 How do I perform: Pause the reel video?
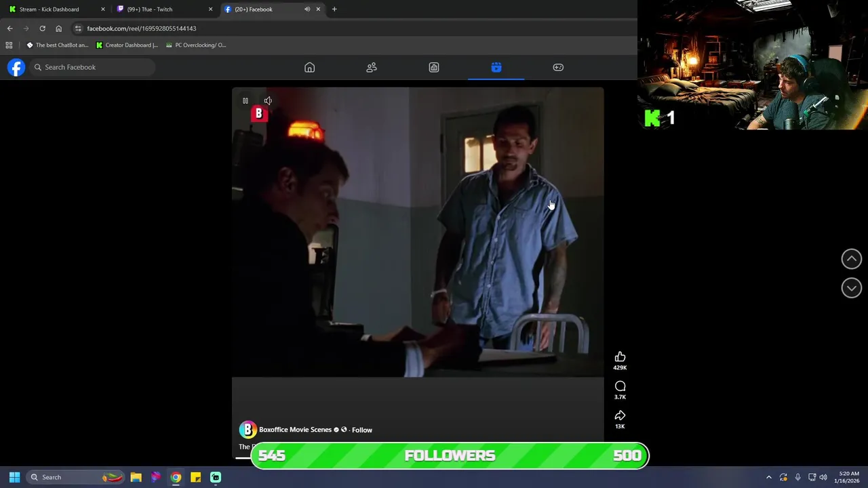pos(245,101)
